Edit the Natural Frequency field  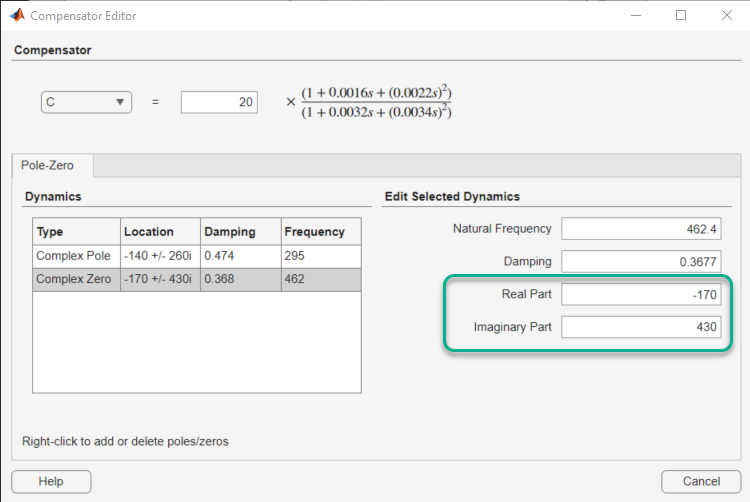pyautogui.click(x=641, y=229)
